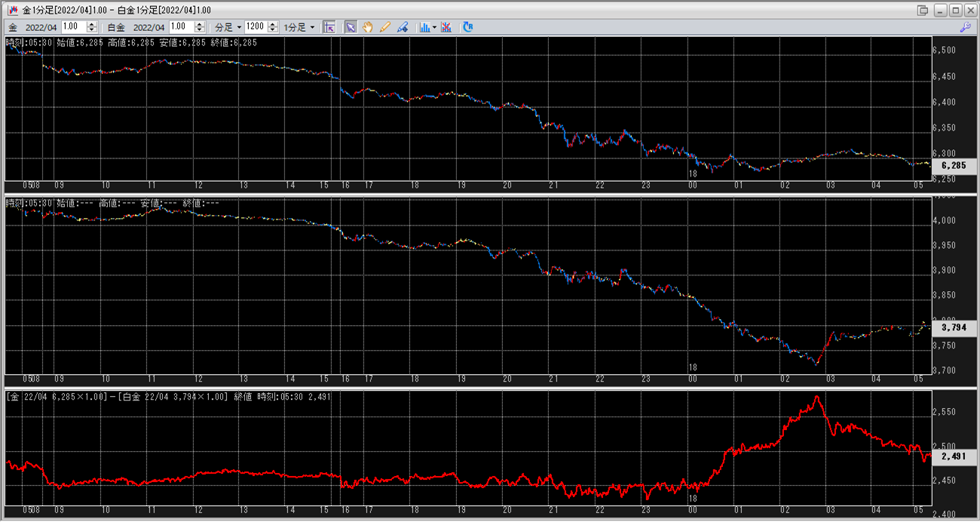Viewport: 980px width, 522px height.
Task: Click the 2,491 spread value label
Action: pos(954,456)
